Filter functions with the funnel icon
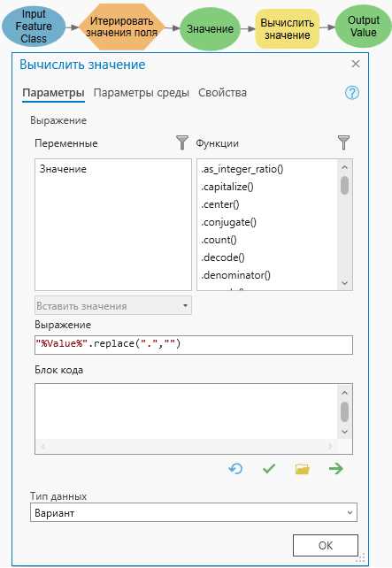This screenshot has height=568, width=392. [343, 142]
